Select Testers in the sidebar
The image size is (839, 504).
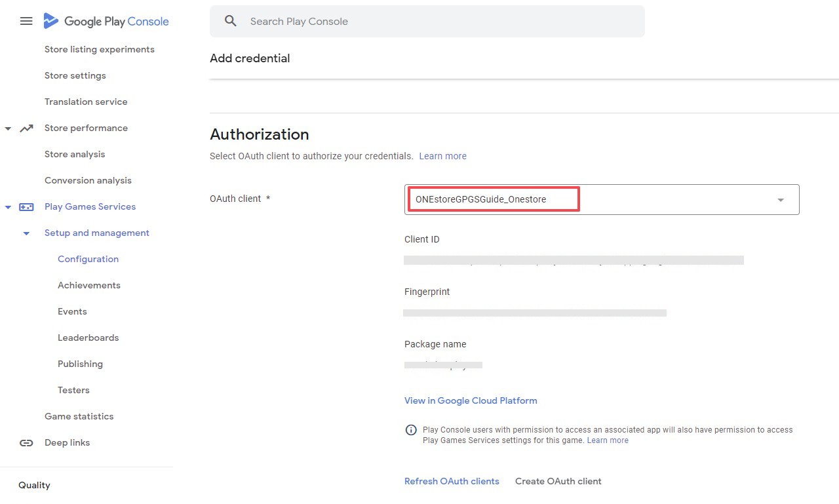(73, 390)
